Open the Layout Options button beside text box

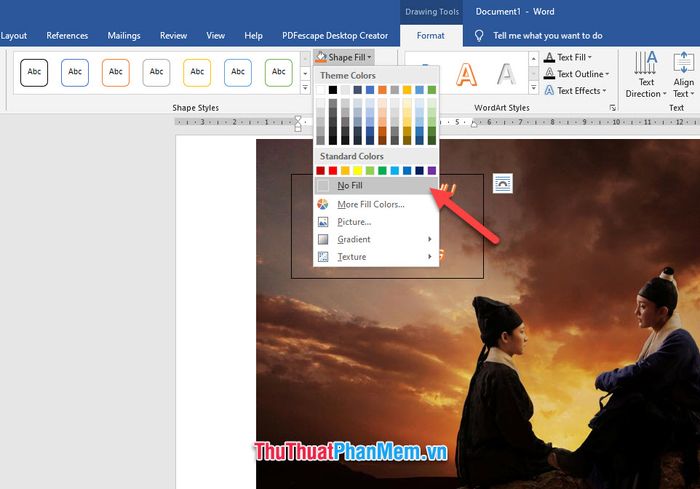[x=503, y=183]
